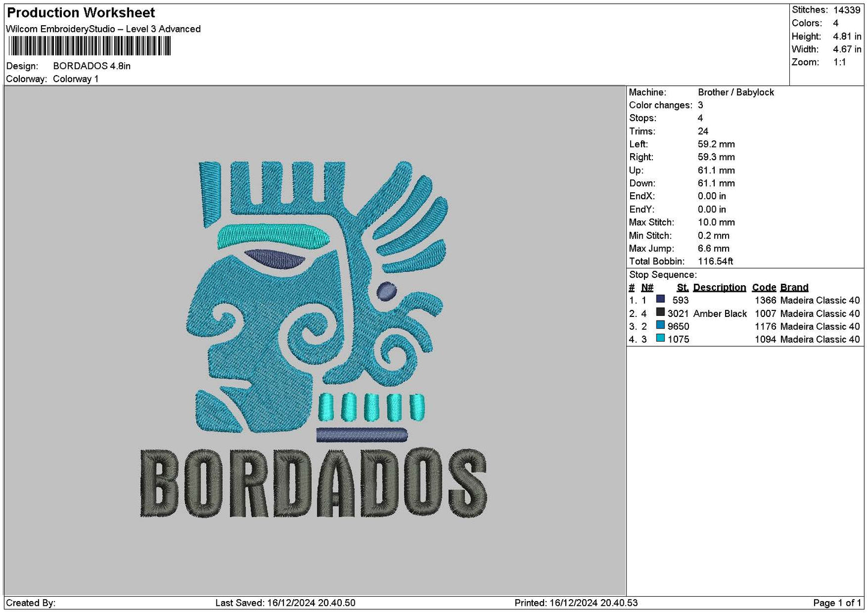Click the 'Production Worksheet' title
This screenshot has width=868, height=613.
[x=80, y=13]
